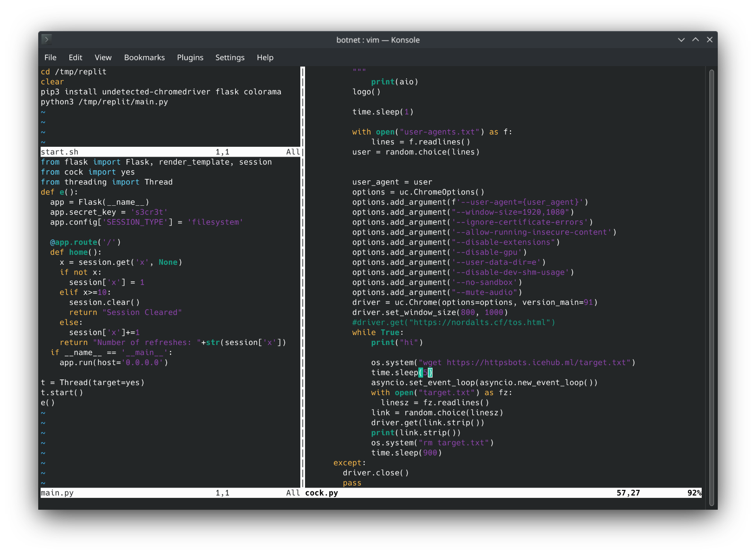
Task: Click the 'time.sleep(1)' line
Action: pos(383,112)
